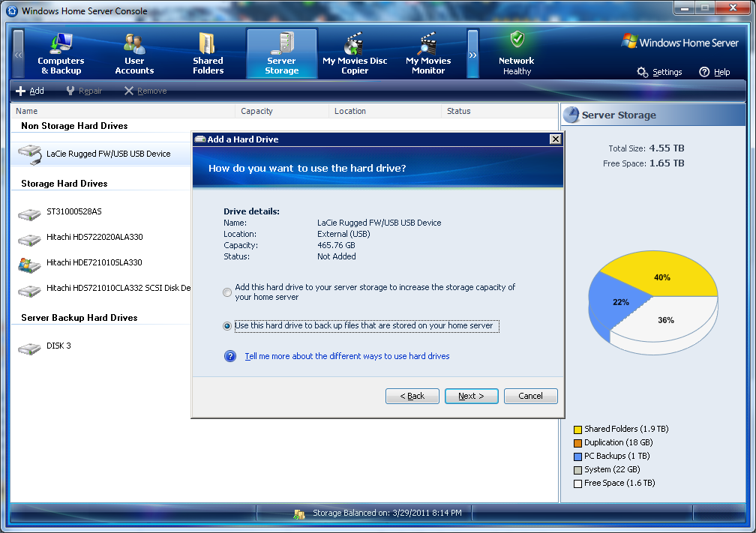
Task: Check the Network Healthy shield icon
Action: pyautogui.click(x=517, y=39)
